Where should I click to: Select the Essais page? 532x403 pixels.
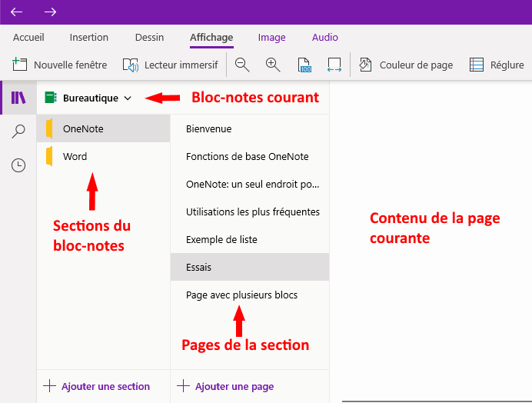pos(250,267)
